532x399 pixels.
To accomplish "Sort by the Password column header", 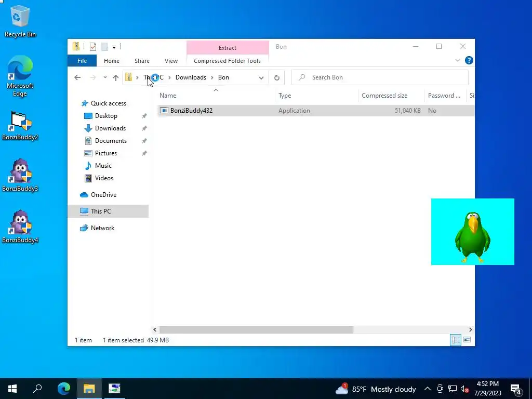I will [445, 96].
